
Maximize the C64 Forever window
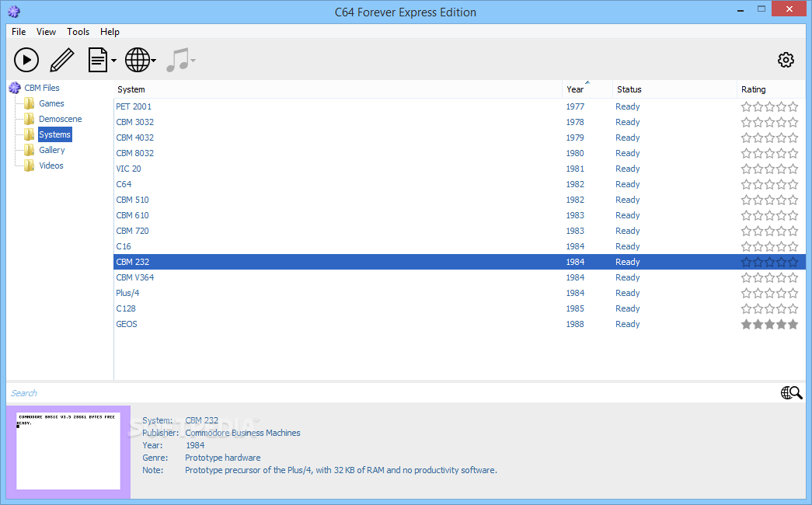[x=761, y=9]
